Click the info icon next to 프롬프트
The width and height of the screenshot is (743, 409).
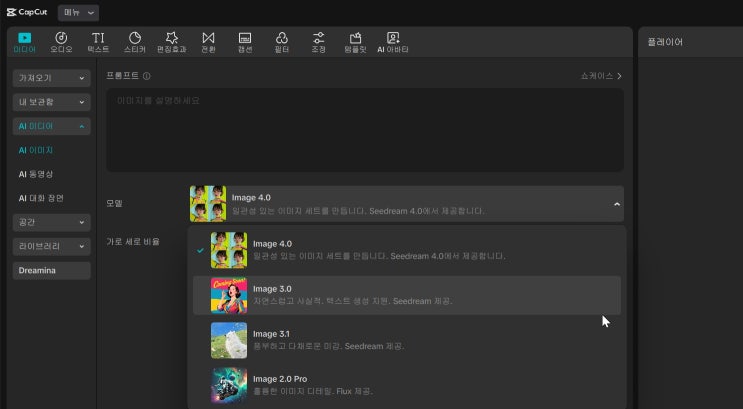pyautogui.click(x=146, y=76)
